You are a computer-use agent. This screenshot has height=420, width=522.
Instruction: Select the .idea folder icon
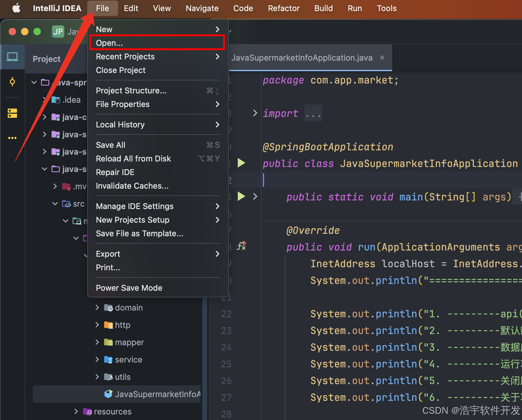tap(56, 100)
